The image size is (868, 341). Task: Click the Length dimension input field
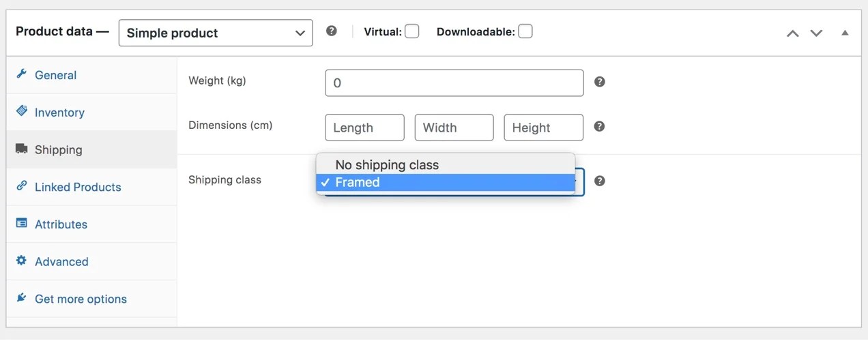pos(364,128)
